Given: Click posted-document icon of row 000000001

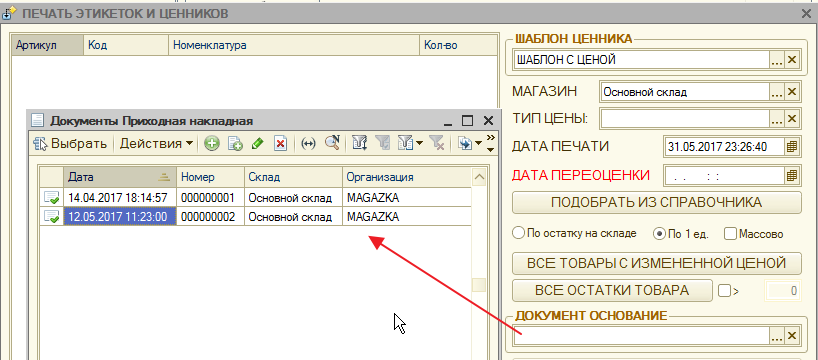Looking at the screenshot, I should (x=52, y=198).
